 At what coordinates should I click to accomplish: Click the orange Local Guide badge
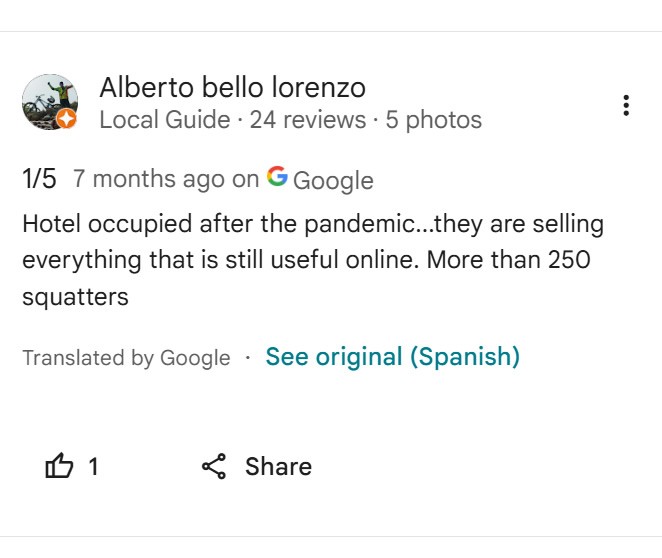67,120
